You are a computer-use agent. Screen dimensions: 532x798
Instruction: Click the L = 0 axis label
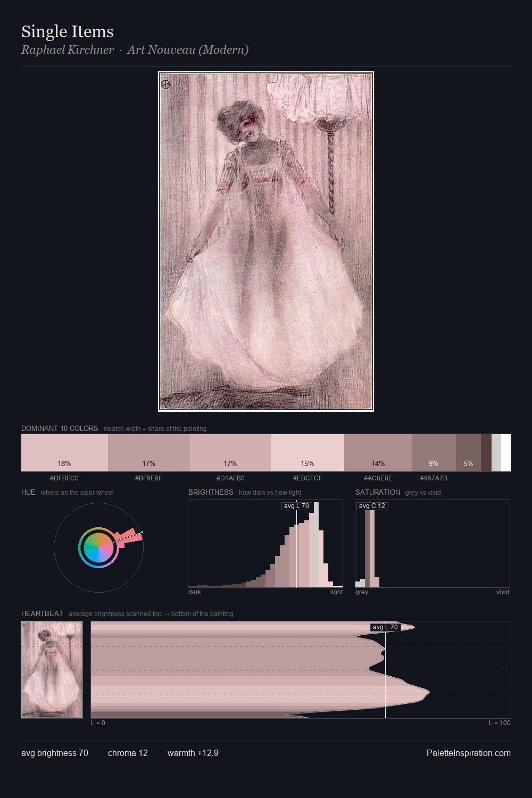pos(98,723)
